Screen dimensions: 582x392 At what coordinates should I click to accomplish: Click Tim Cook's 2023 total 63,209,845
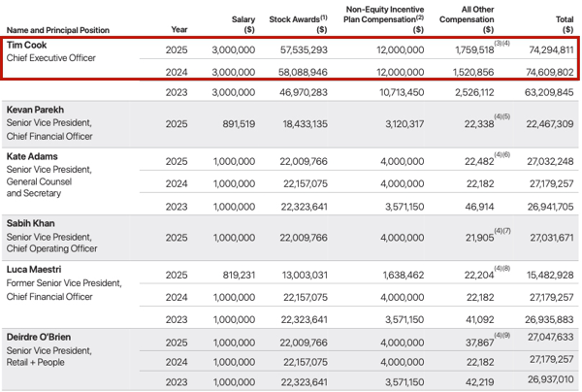(550, 93)
